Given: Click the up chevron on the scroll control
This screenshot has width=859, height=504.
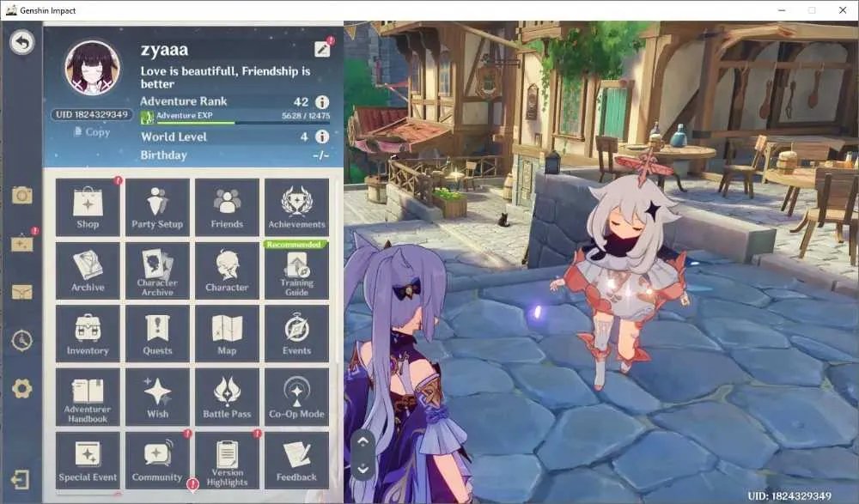Looking at the screenshot, I should coord(362,440).
